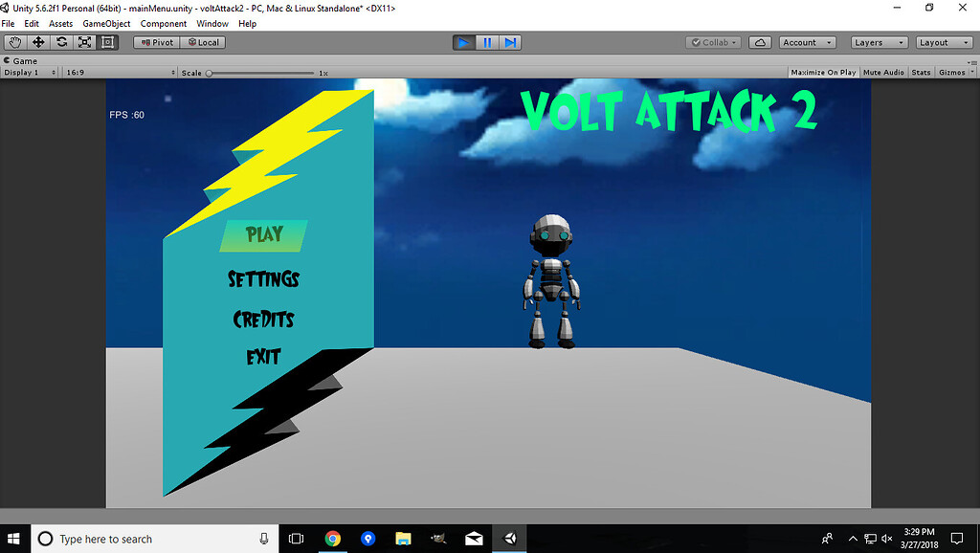Select the Hand tool in the toolbar
The image size is (980, 553).
13,42
